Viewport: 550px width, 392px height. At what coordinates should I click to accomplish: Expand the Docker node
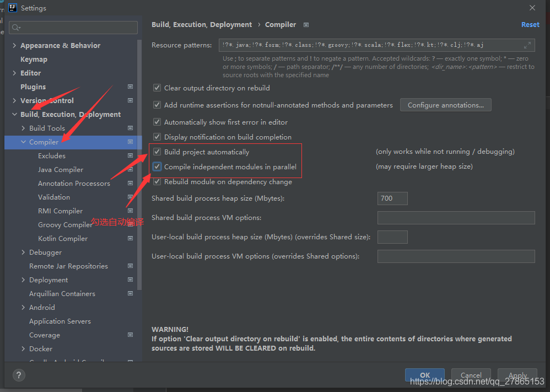point(23,349)
